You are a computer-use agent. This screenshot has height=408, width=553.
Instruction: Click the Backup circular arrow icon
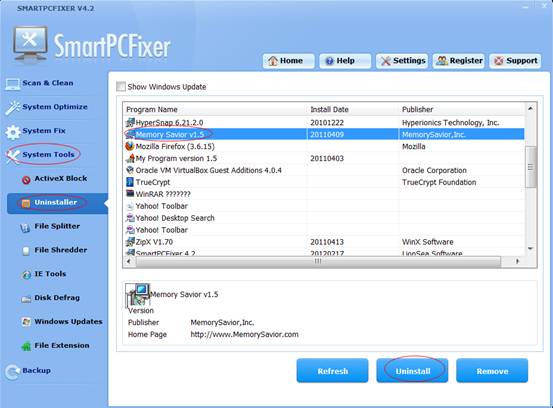pyautogui.click(x=13, y=372)
